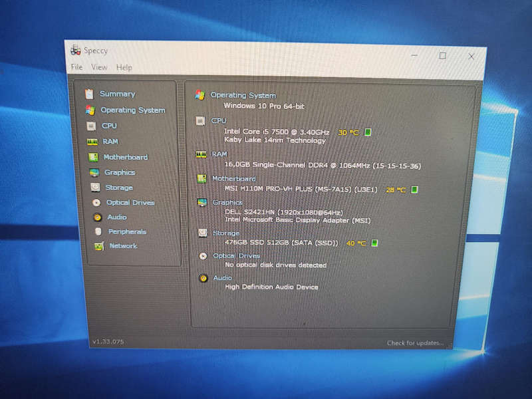Click the Storage heading link in summary
Viewport: 532px width, 399px height.
click(226, 233)
